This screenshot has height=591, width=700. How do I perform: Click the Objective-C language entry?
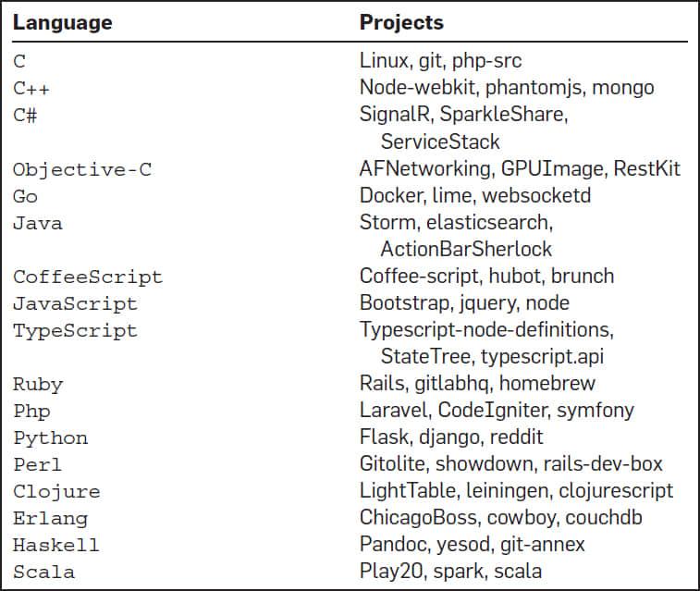click(81, 169)
